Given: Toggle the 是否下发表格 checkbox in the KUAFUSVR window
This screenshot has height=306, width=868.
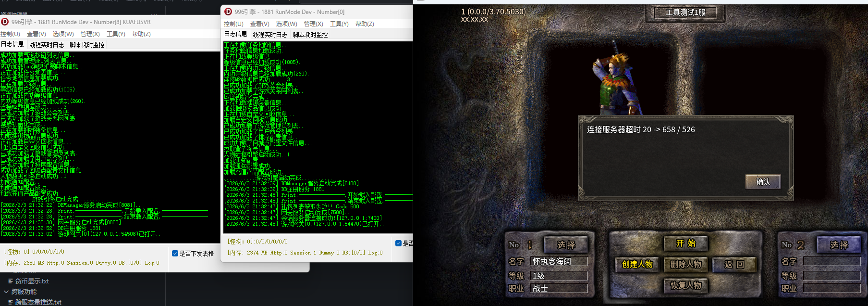Looking at the screenshot, I should [x=175, y=253].
